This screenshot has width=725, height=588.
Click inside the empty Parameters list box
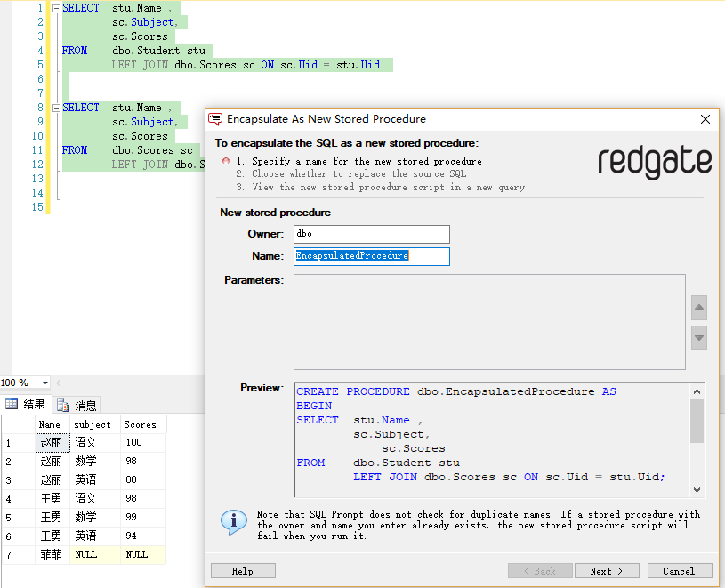tap(489, 322)
